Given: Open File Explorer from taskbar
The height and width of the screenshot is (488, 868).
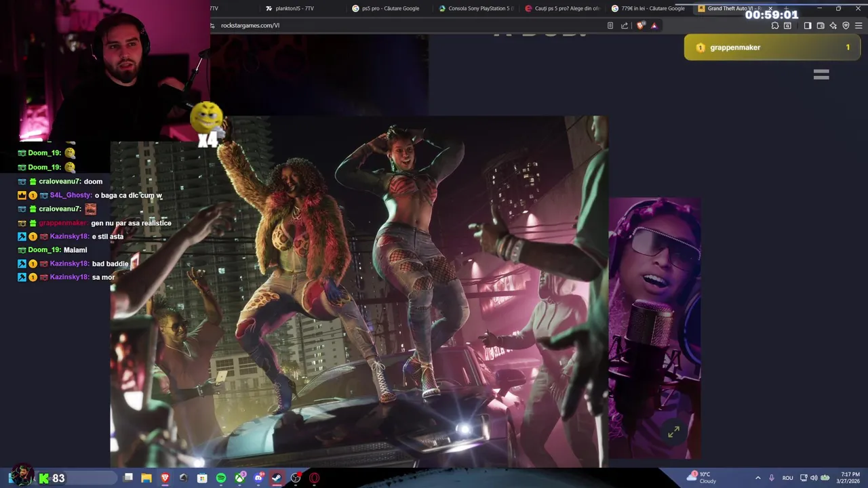Looking at the screenshot, I should pyautogui.click(x=146, y=478).
